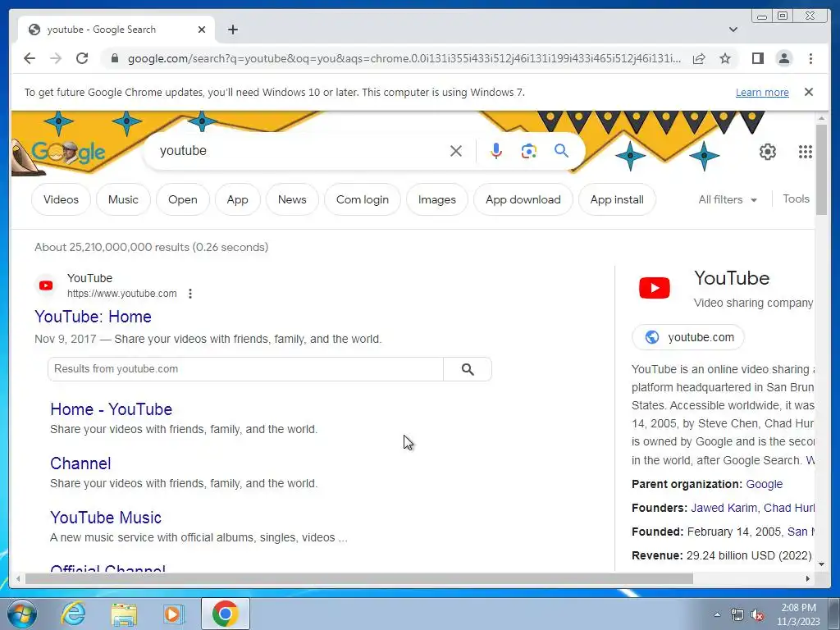Screen dimensions: 840x630
Task: Open the YouTube Music sitelink
Action: 106,518
